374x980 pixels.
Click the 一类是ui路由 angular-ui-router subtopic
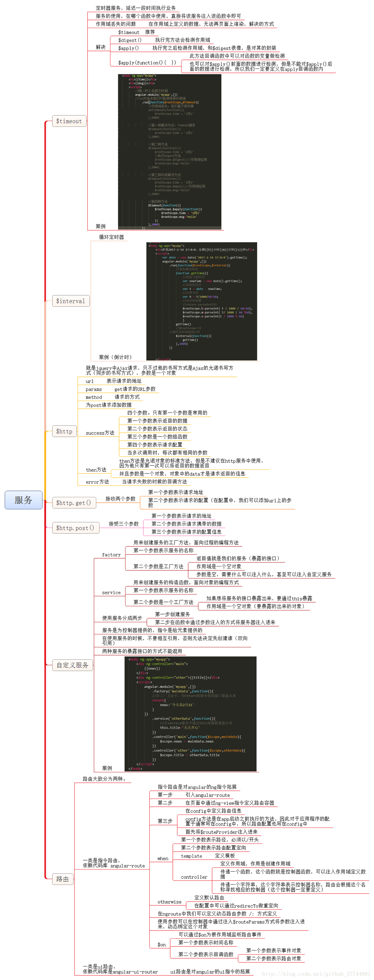120,969
